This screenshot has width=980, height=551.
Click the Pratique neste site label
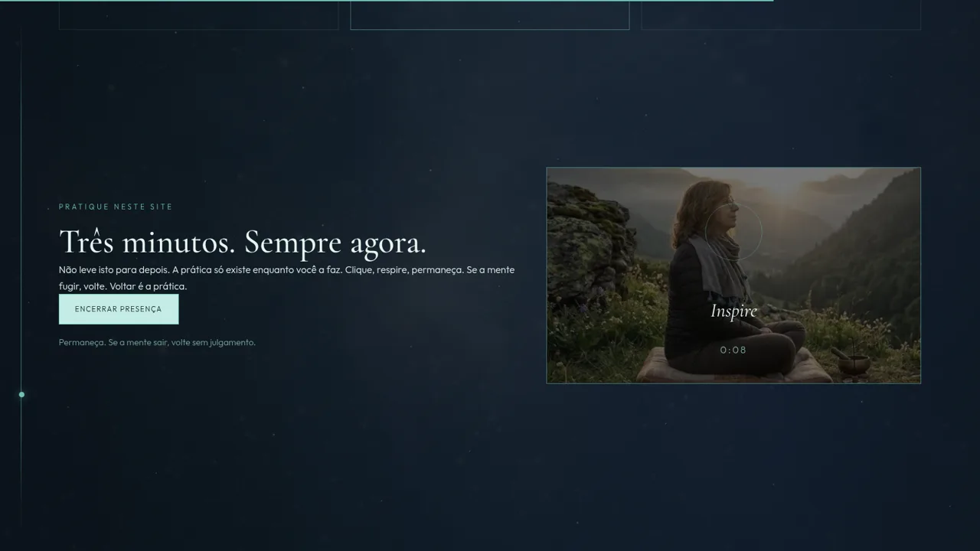click(116, 207)
